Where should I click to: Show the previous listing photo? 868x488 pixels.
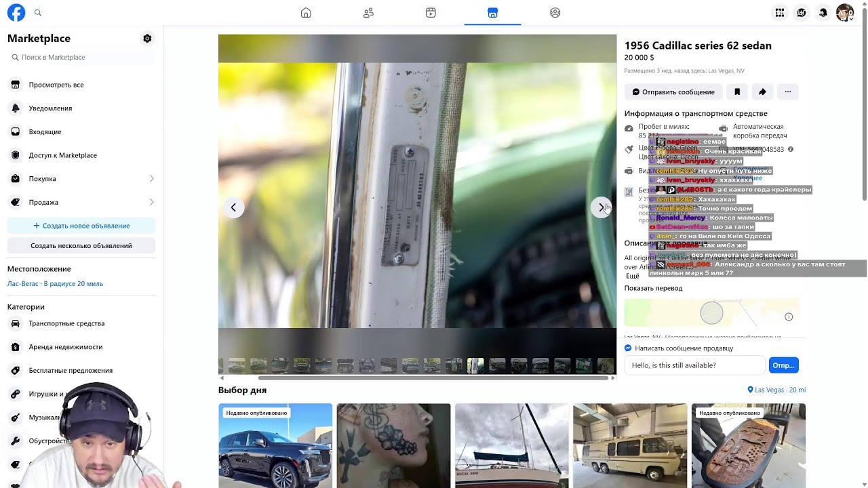pos(233,207)
